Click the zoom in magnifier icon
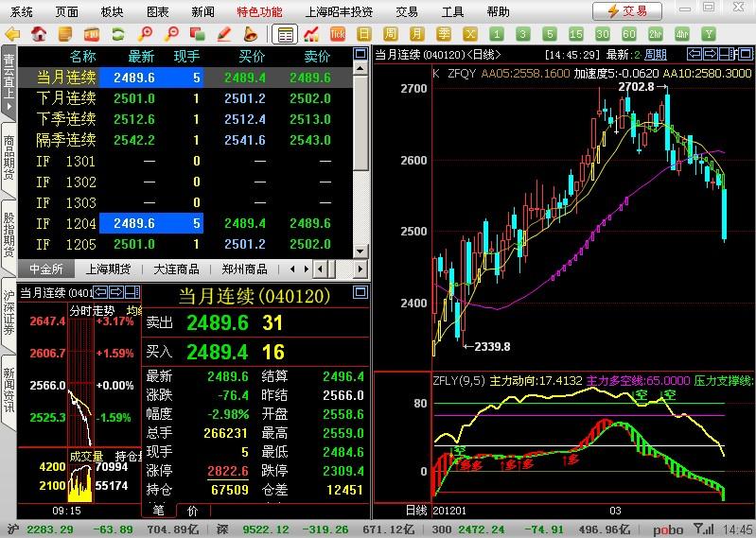The height and width of the screenshot is (538, 756). [x=145, y=34]
